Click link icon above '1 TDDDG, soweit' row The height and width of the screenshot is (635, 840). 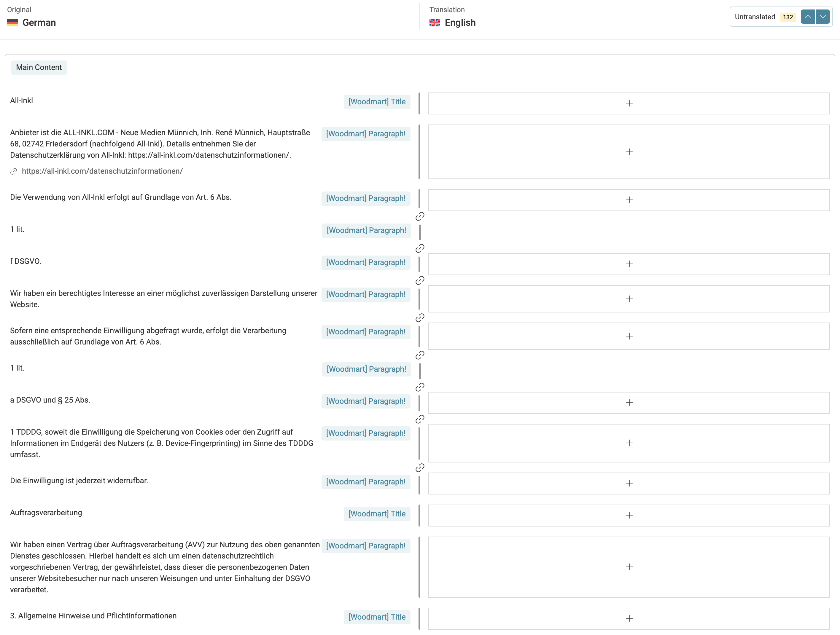420,419
